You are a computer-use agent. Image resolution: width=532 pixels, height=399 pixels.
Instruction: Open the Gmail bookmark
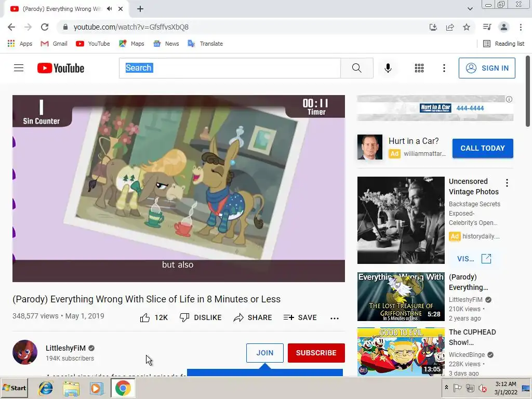(54, 44)
